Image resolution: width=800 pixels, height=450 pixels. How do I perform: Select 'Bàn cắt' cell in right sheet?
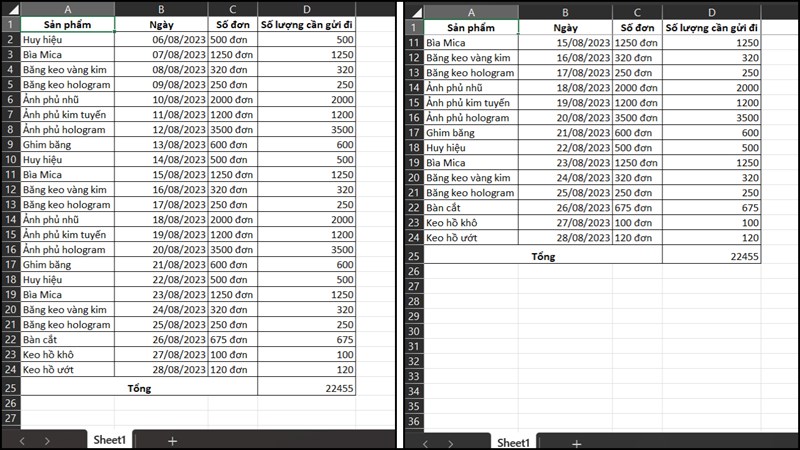tap(471, 208)
